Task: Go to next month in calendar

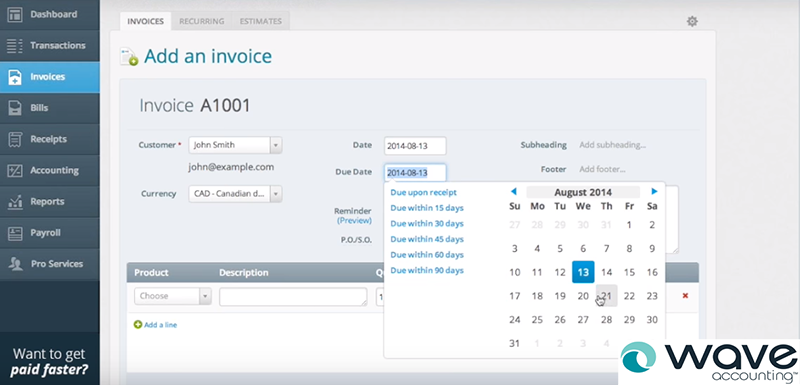Action: tap(654, 192)
